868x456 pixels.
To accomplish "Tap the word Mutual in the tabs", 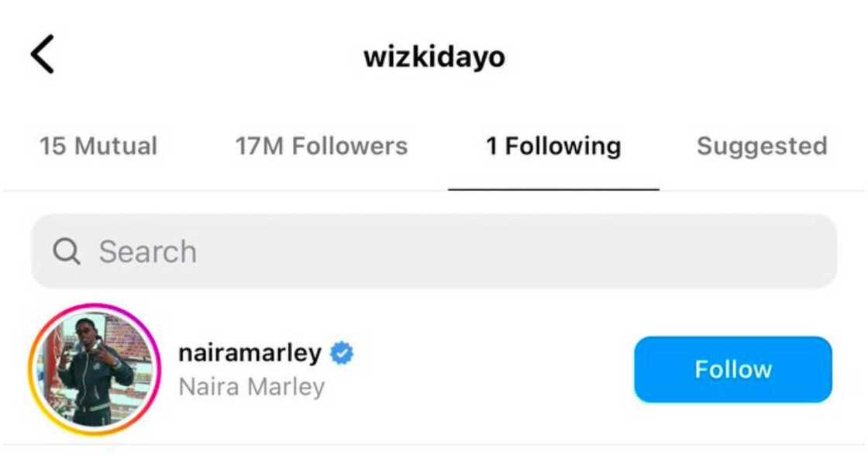I will tap(115, 147).
